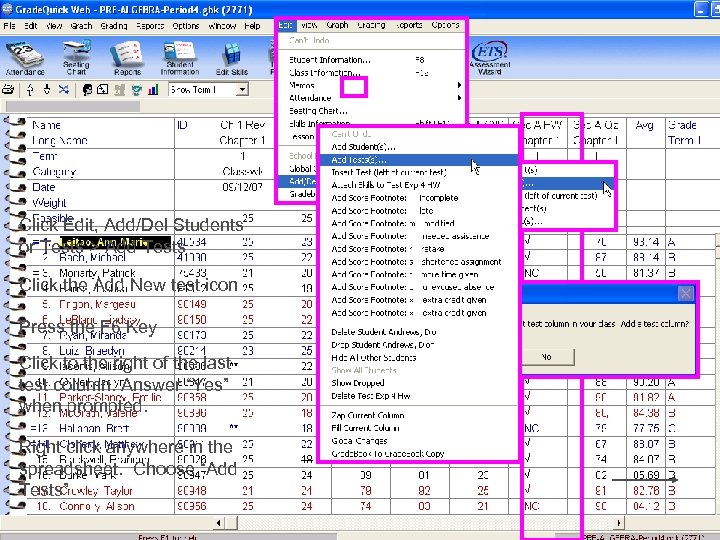Viewport: 720px width, 540px height.
Task: Click the printer icon in small toolbar
Action: [8, 90]
